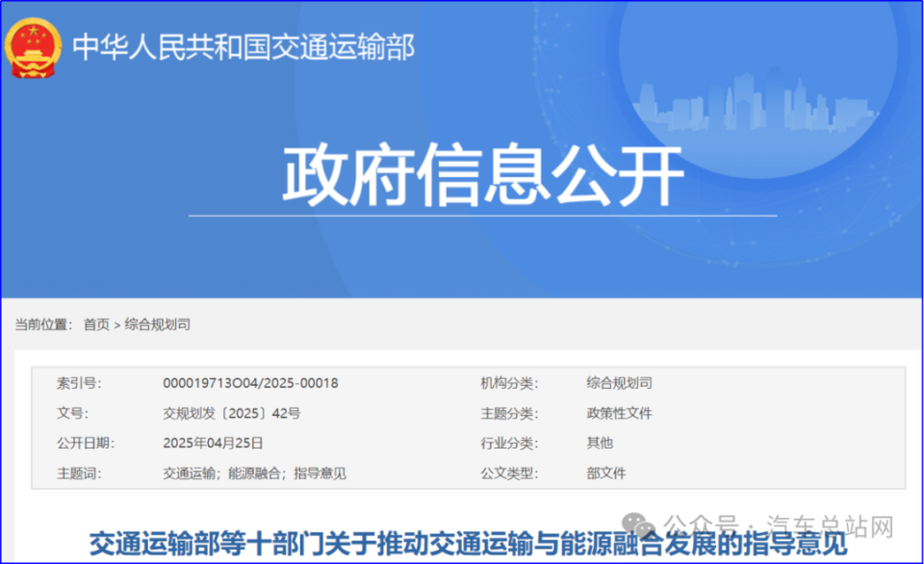Click the 中华人民共和国交通运输部 site title
Screen dimensions: 924x564
pos(244,47)
